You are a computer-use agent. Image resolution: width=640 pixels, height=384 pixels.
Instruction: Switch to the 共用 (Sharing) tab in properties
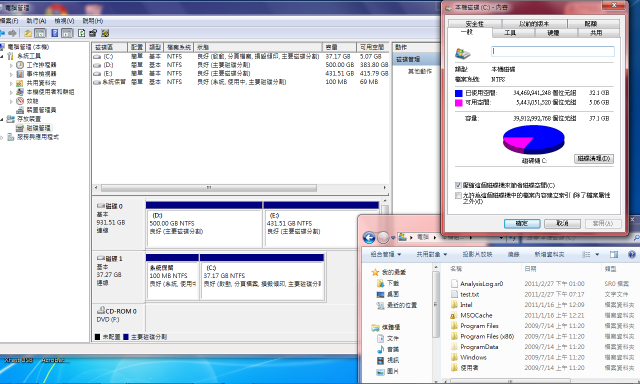point(596,33)
